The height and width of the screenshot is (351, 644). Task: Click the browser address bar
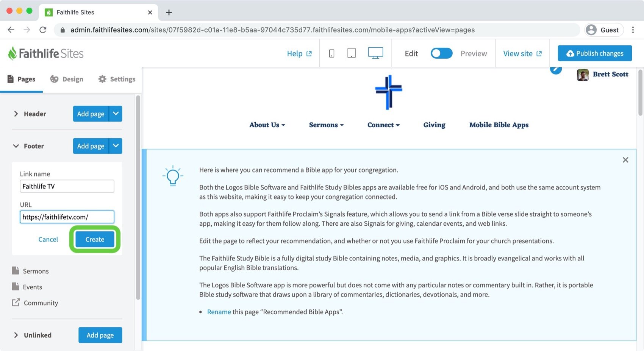point(317,30)
